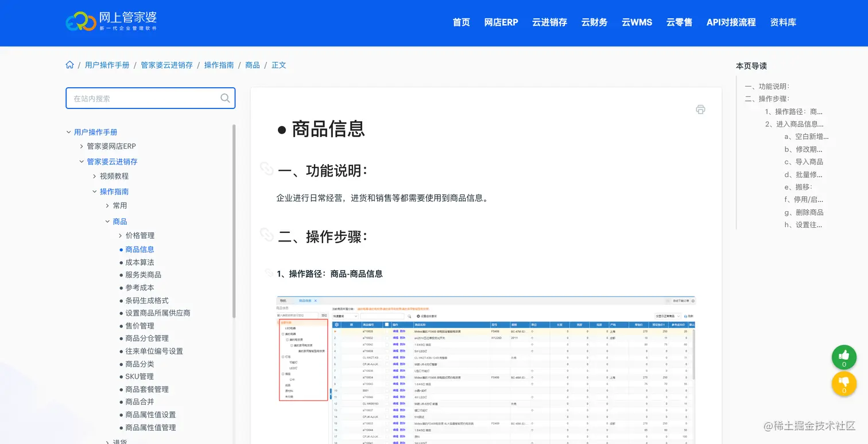Screen dimensions: 868x444
Task: Click anchor link icon beside 二、操作步骤
Action: tap(266, 233)
